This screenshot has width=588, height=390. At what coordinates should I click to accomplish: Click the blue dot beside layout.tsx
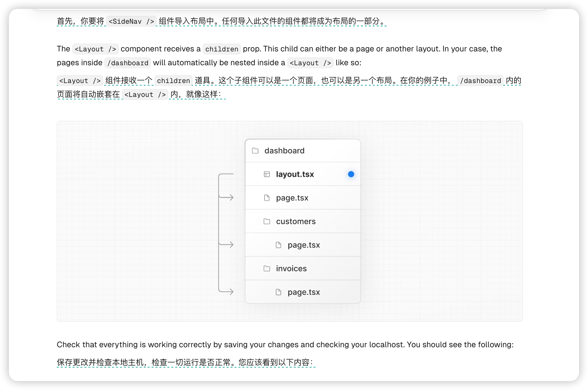351,174
